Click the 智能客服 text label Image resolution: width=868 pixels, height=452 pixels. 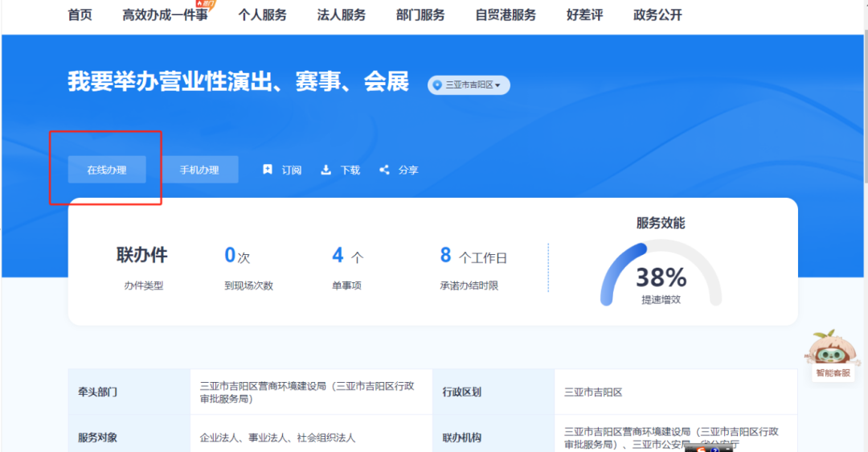click(x=833, y=373)
